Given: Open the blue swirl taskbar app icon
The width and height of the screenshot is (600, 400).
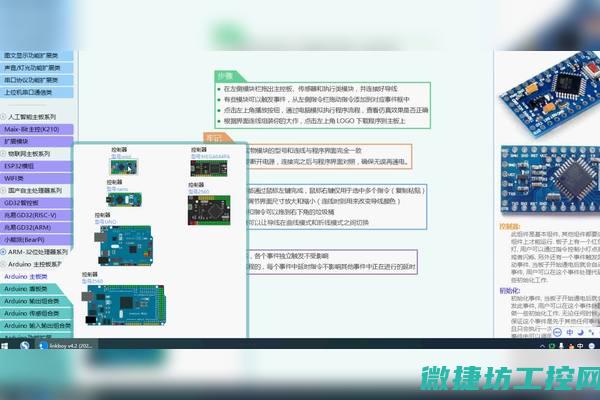Looking at the screenshot, I should tap(25, 346).
